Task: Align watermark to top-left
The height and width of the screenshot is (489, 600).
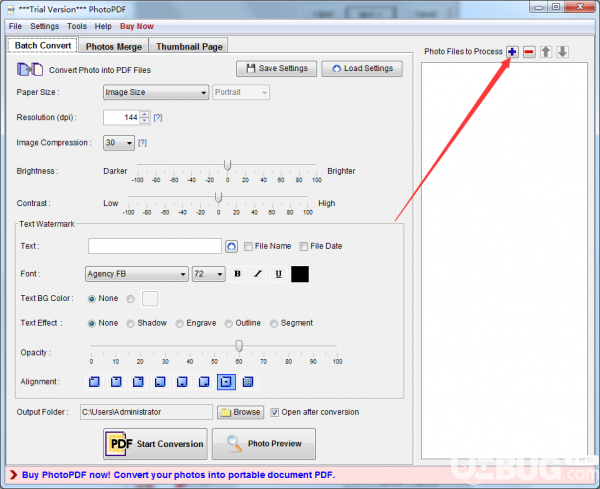Action: coord(94,381)
